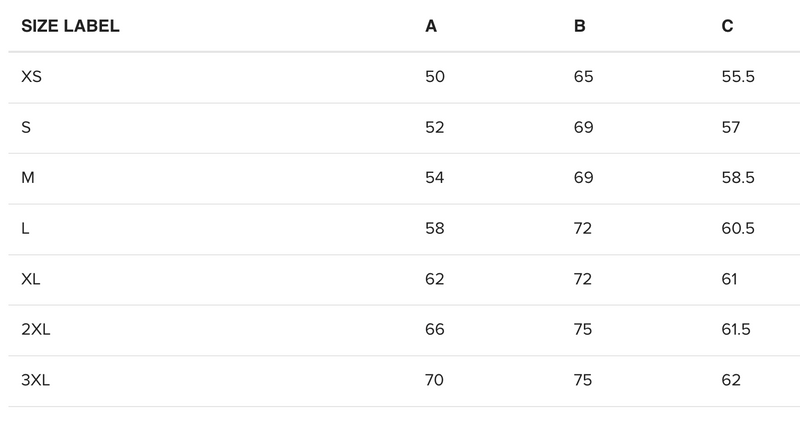Select the S size row label
Viewport: 800px width, 424px height.
click(x=26, y=127)
